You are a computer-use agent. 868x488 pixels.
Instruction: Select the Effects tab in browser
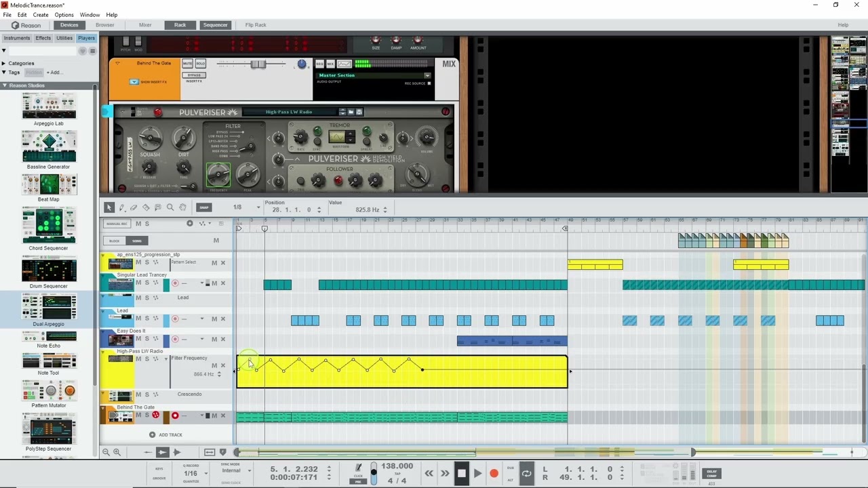click(43, 38)
